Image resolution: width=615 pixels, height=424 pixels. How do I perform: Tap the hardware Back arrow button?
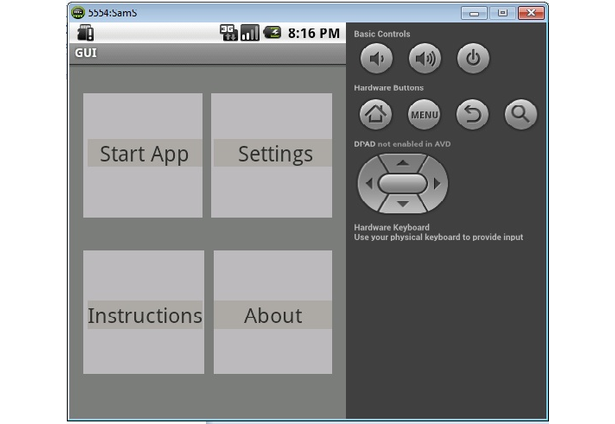coord(472,115)
